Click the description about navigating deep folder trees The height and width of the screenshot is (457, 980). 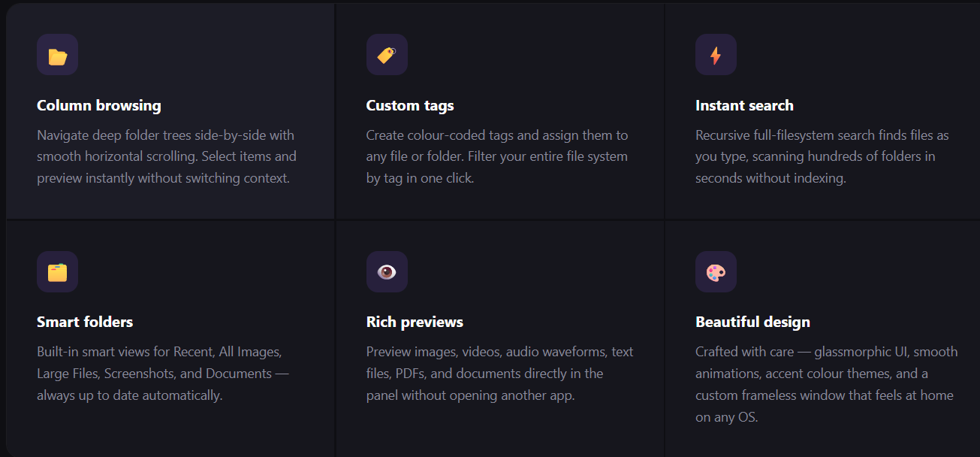(x=167, y=157)
